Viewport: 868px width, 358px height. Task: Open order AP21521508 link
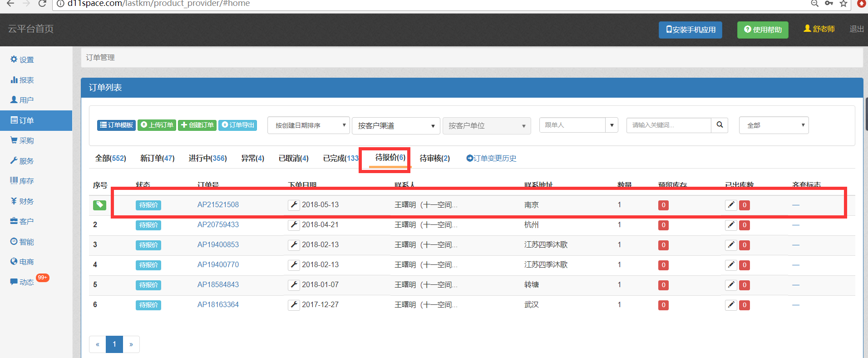pos(218,204)
